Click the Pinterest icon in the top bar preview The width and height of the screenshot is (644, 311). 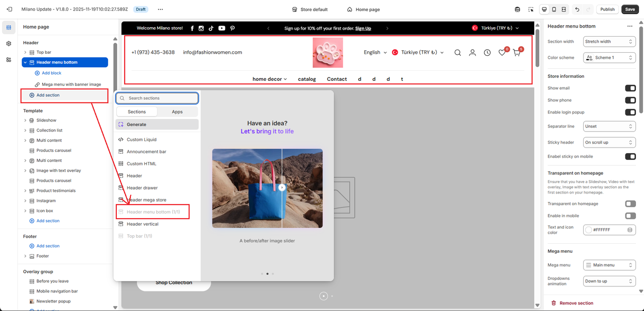[x=232, y=28]
